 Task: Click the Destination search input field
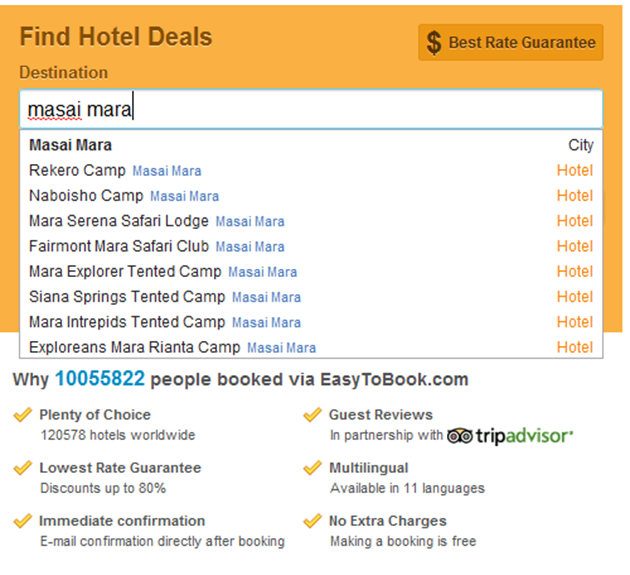[310, 108]
